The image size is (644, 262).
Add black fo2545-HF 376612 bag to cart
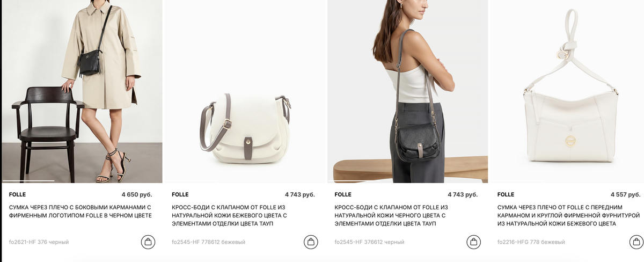click(x=473, y=242)
